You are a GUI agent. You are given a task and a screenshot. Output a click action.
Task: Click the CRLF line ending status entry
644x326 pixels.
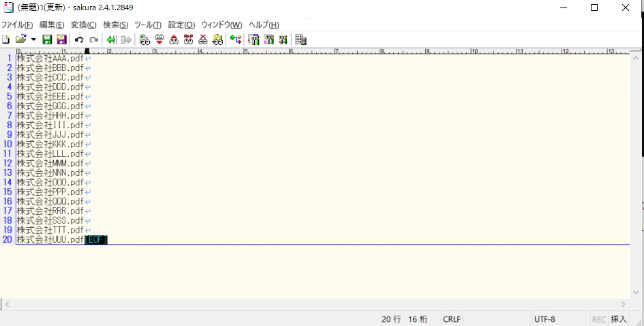pos(452,319)
